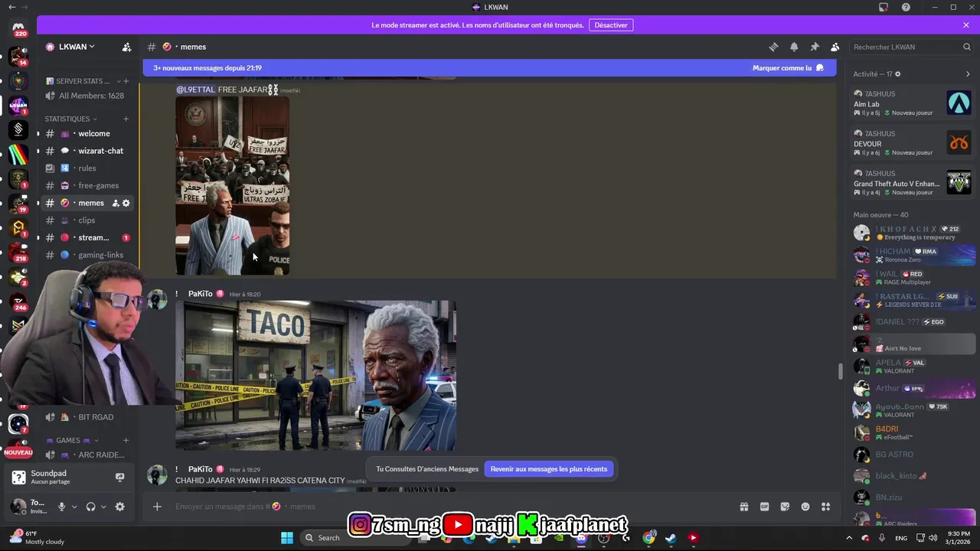Search icon in Rechercher LKWAN box
This screenshot has height=551, width=980.
click(x=966, y=47)
